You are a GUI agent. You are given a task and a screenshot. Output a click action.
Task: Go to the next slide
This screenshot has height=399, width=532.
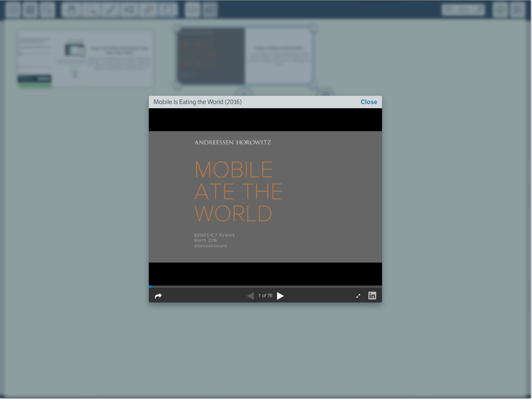point(280,296)
